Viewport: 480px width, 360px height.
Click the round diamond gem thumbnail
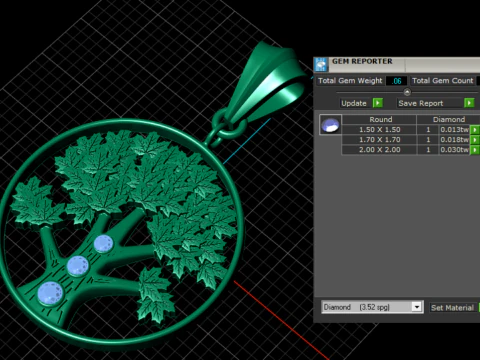[x=330, y=125]
